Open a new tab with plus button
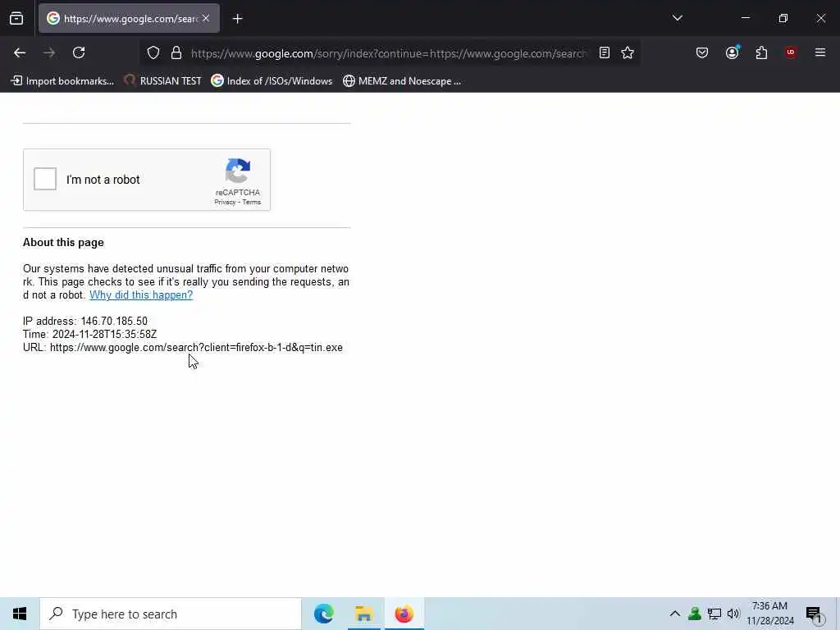This screenshot has width=840, height=630. pyautogui.click(x=238, y=19)
